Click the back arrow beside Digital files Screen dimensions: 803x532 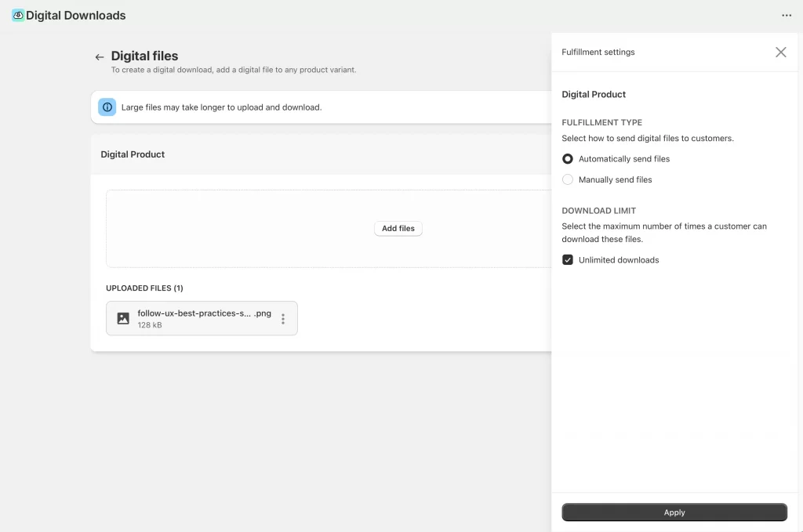click(x=99, y=56)
